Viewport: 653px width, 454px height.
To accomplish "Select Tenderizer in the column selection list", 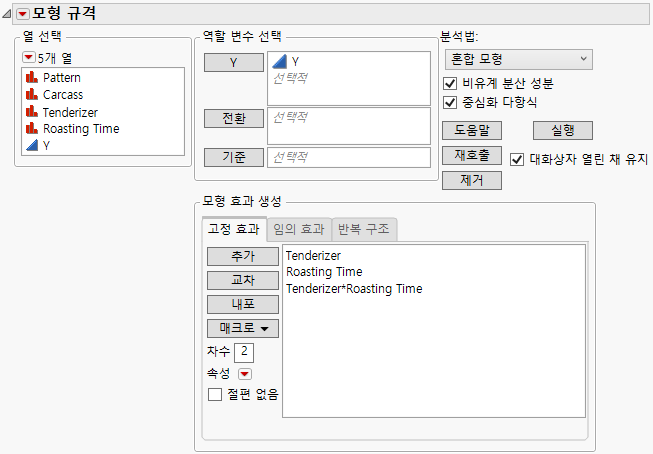I will coord(70,112).
